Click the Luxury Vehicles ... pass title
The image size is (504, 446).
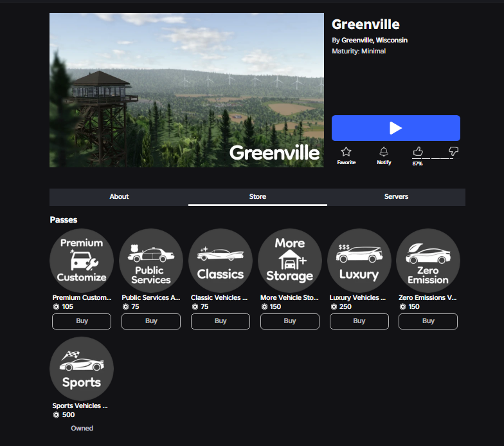pos(357,297)
